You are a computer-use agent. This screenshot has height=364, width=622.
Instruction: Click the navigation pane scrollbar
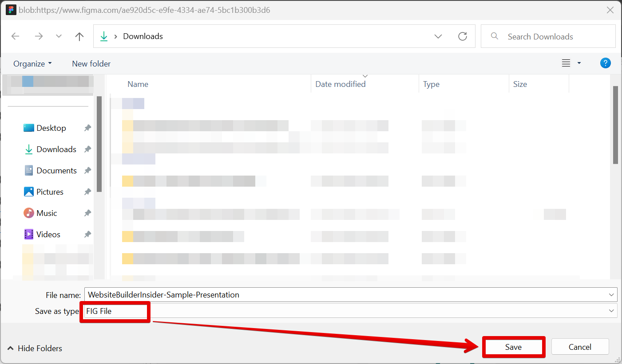click(x=99, y=144)
